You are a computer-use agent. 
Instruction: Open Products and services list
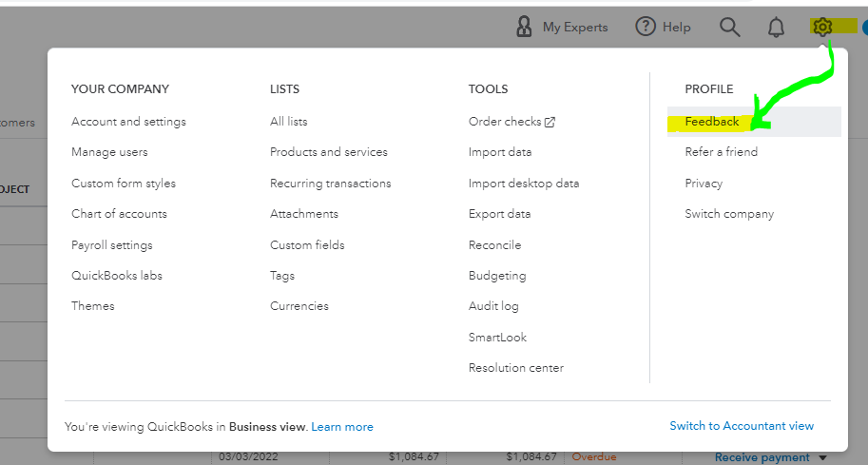coord(329,152)
